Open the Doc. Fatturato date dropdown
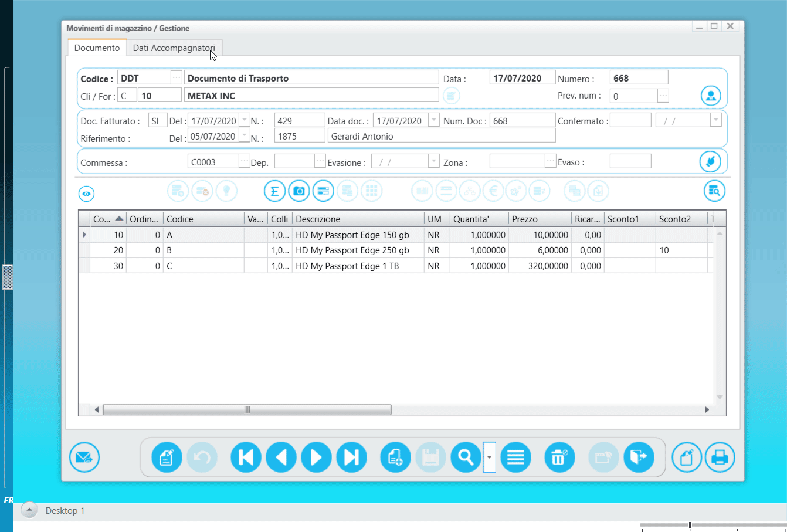The image size is (787, 532). pos(245,120)
